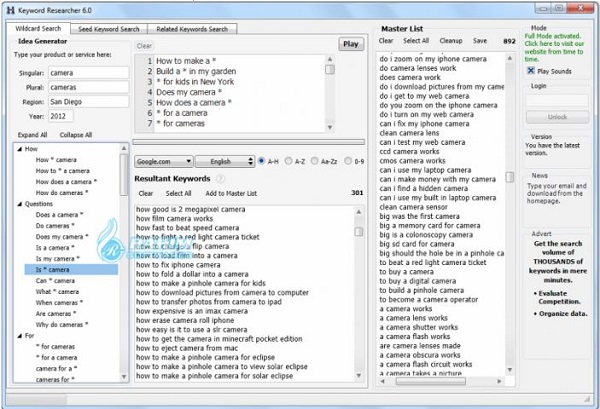600x409 pixels.
Task: Select 'How * camera' tree item
Action: point(56,160)
